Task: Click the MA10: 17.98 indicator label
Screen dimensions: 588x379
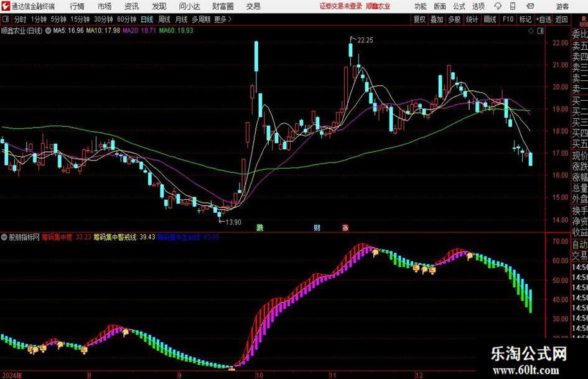Action: (x=103, y=30)
